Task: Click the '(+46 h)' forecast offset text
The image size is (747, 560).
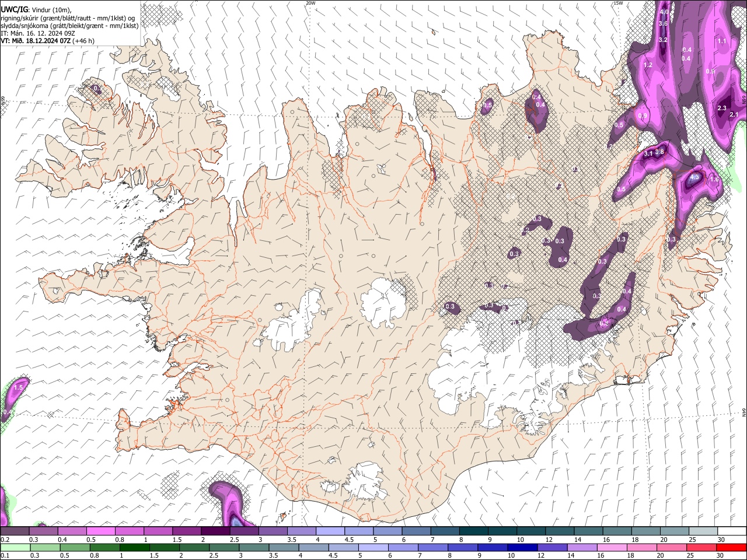Action: pyautogui.click(x=84, y=41)
